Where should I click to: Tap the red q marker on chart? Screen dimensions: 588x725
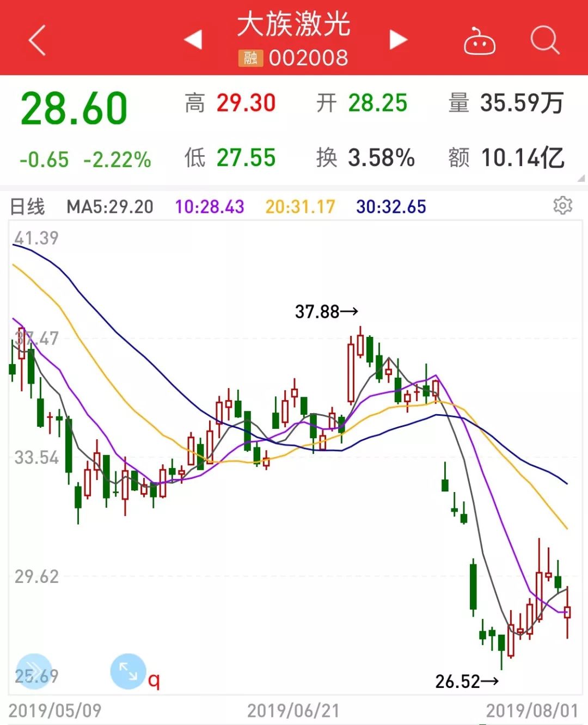(154, 680)
